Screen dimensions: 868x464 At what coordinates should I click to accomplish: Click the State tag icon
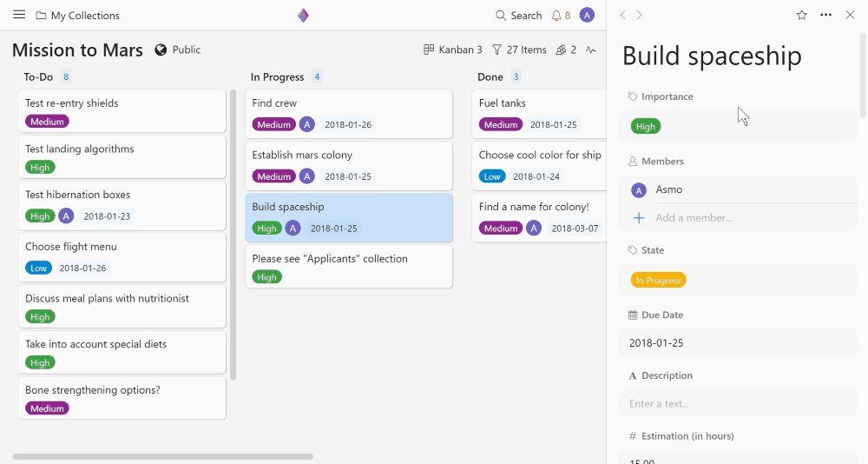(x=633, y=250)
